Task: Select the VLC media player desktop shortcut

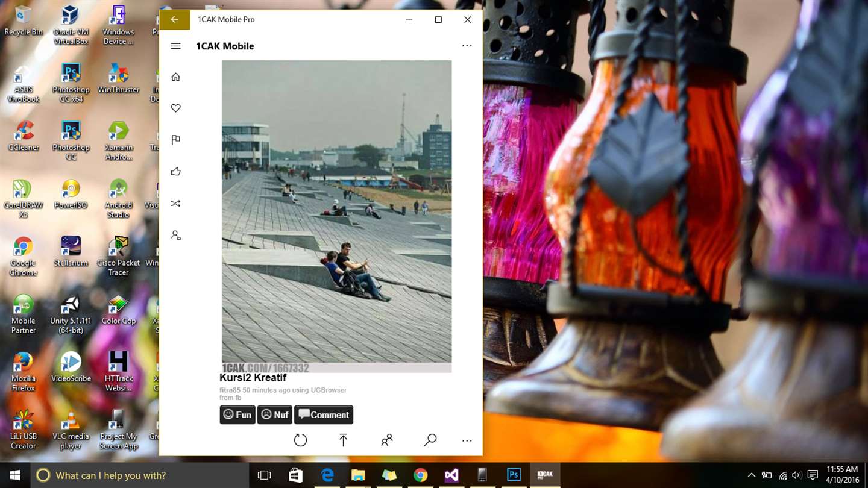Action: (x=71, y=430)
